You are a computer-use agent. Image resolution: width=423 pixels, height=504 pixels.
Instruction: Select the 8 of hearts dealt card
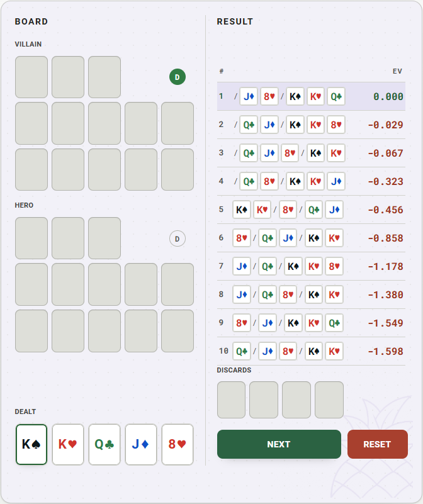click(x=178, y=444)
